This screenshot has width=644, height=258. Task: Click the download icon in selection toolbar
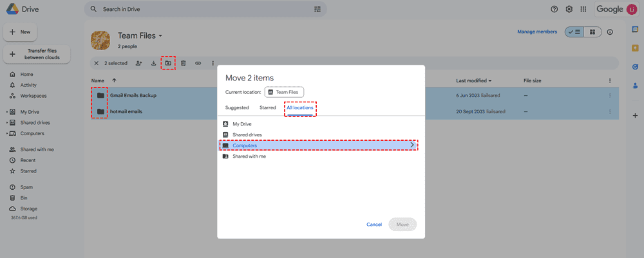click(153, 63)
